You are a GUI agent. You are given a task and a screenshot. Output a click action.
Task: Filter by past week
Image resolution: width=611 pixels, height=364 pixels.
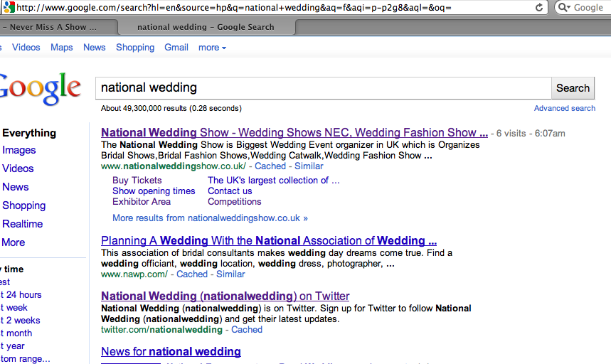coord(14,308)
